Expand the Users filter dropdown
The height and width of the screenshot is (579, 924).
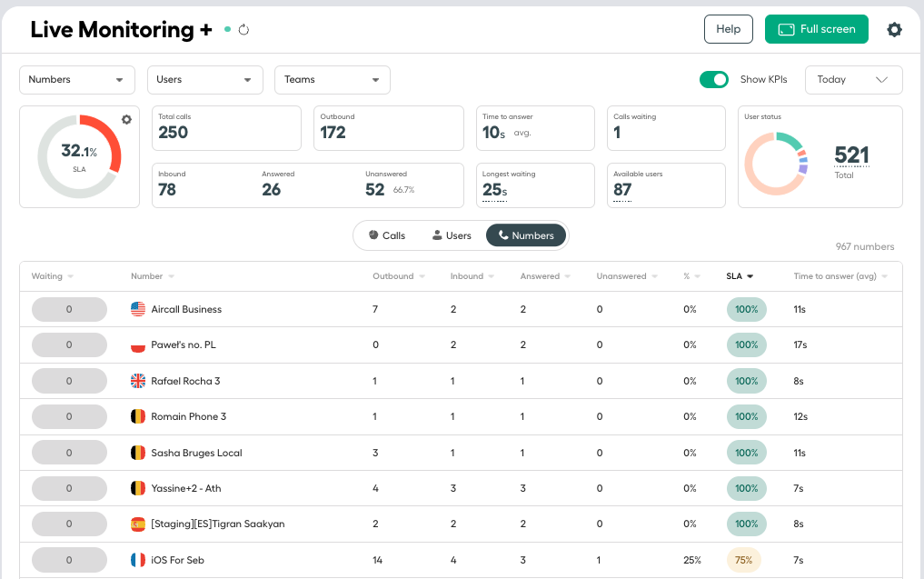204,80
